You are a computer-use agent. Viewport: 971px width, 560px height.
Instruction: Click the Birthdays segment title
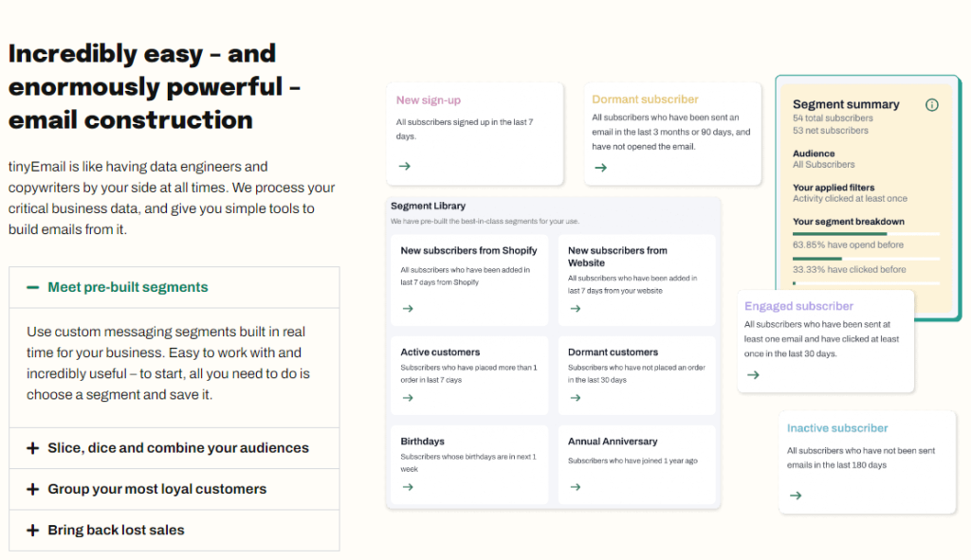click(422, 442)
